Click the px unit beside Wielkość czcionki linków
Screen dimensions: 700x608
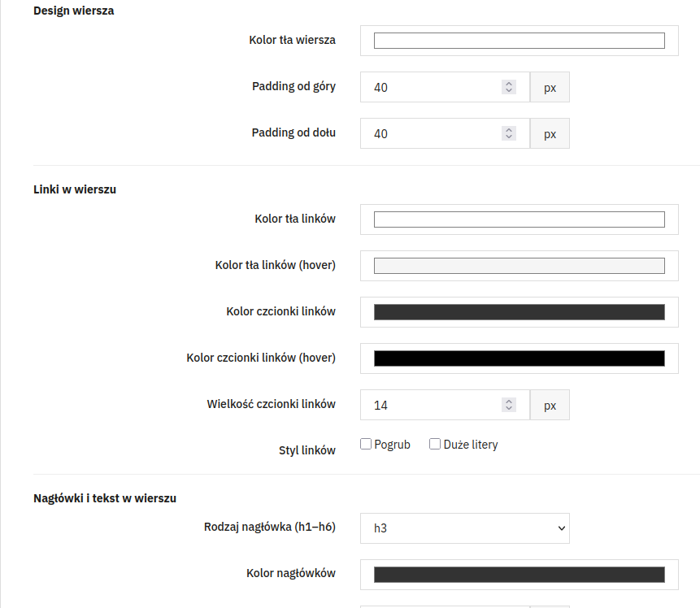(x=550, y=405)
